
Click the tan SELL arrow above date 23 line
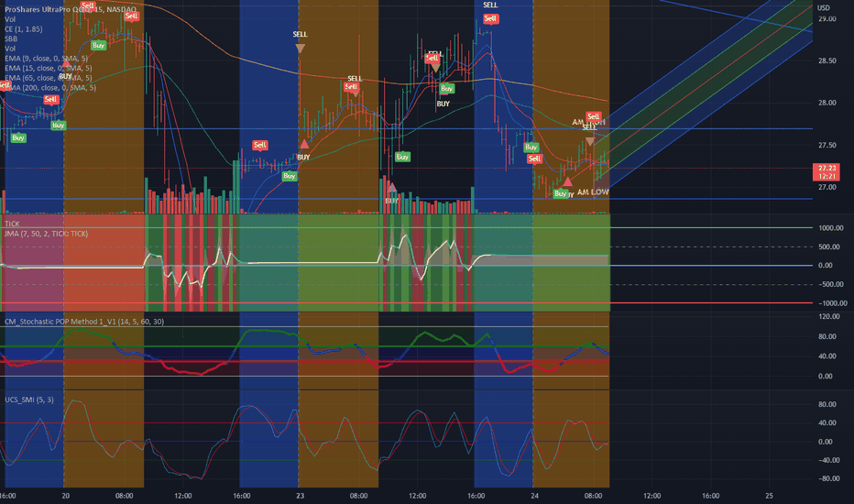[x=301, y=48]
